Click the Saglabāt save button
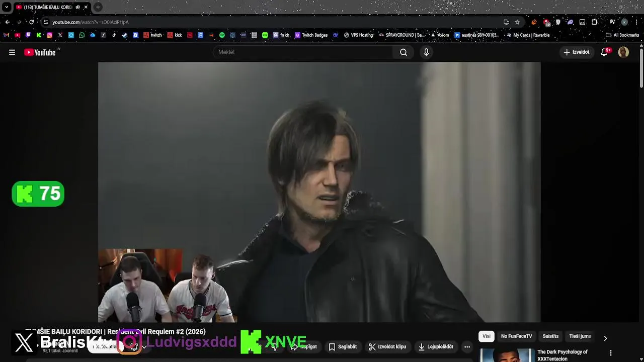 coord(343,347)
